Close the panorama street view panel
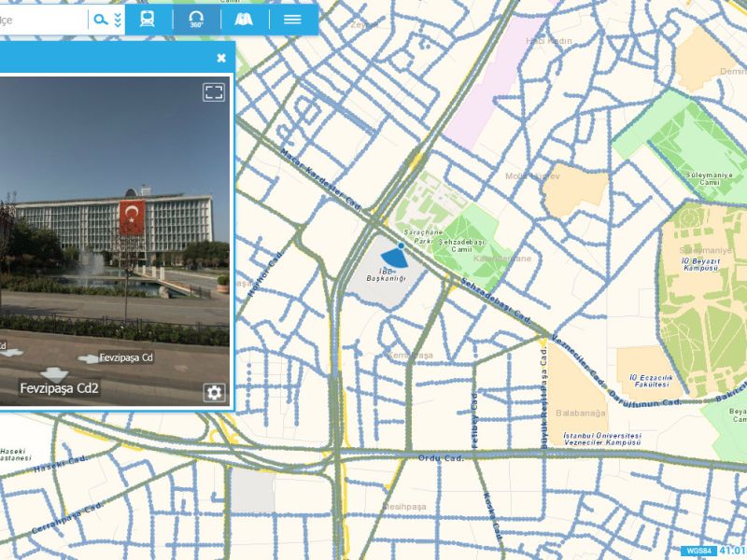 click(x=221, y=58)
